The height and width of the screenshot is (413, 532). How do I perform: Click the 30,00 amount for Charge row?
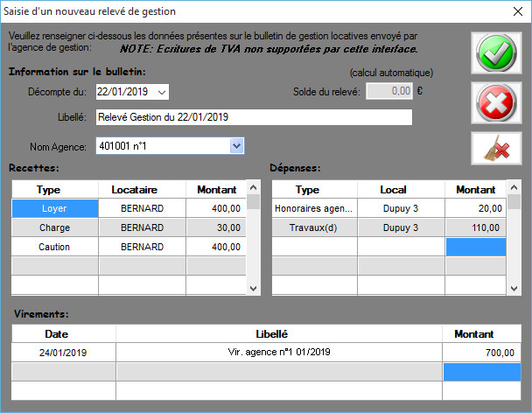pyautogui.click(x=216, y=227)
